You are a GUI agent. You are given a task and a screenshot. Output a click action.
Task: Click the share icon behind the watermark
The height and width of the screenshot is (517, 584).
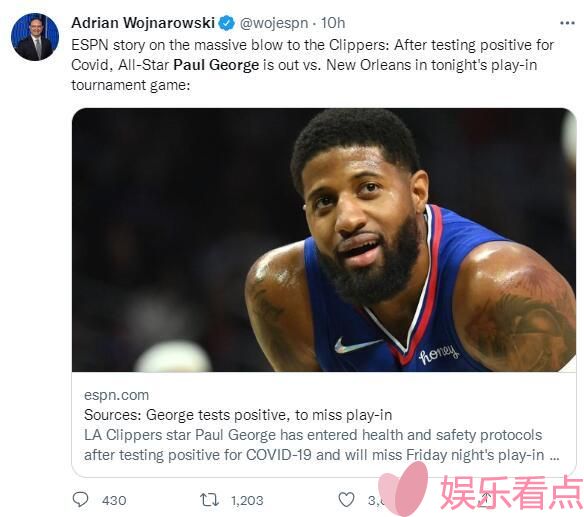tap(485, 499)
